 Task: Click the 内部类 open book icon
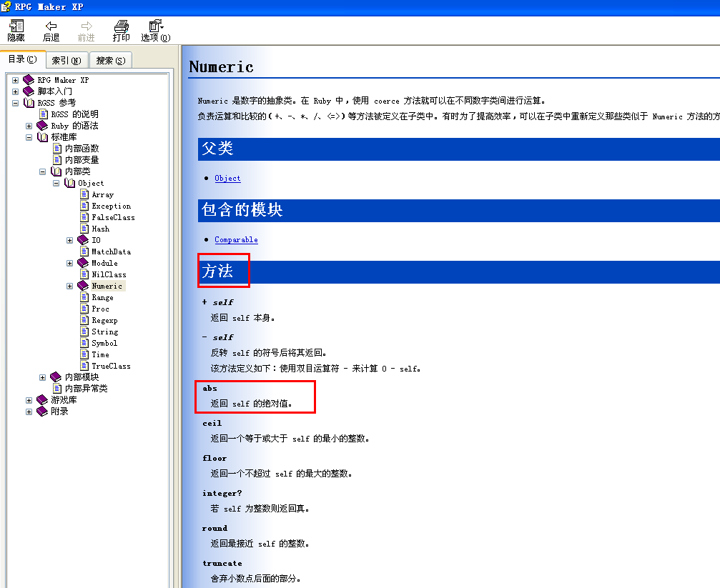click(x=56, y=171)
